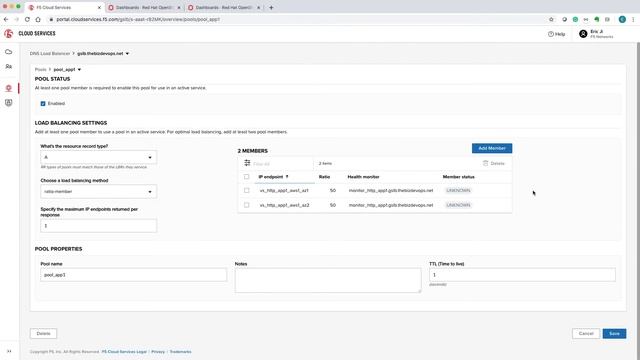Click the maximum IP endpoints input field

tap(98, 226)
